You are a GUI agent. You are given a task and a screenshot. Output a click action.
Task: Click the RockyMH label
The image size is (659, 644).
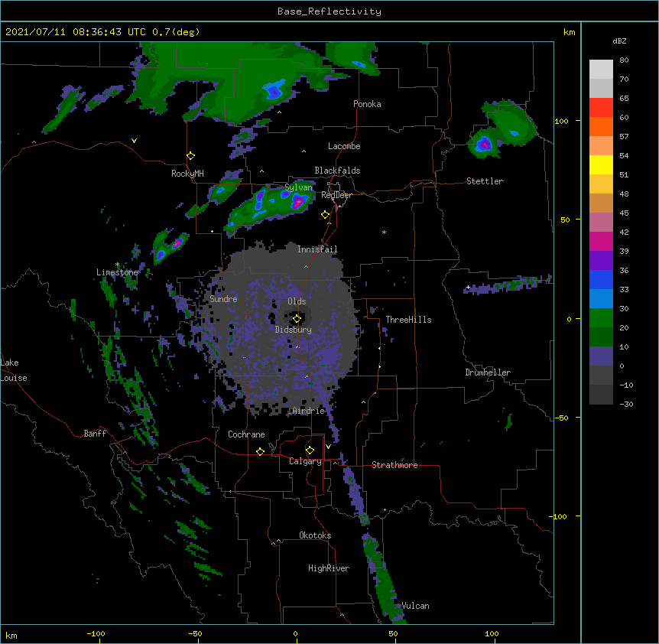tap(187, 174)
